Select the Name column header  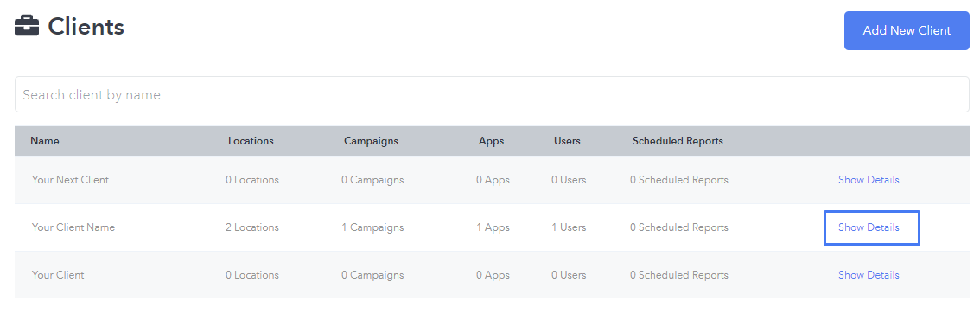pos(45,141)
